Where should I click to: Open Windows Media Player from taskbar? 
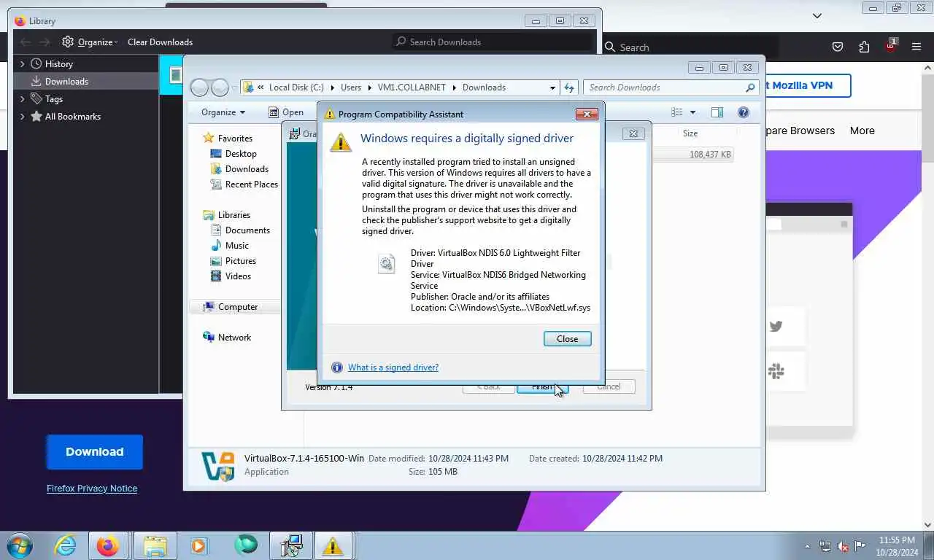199,545
